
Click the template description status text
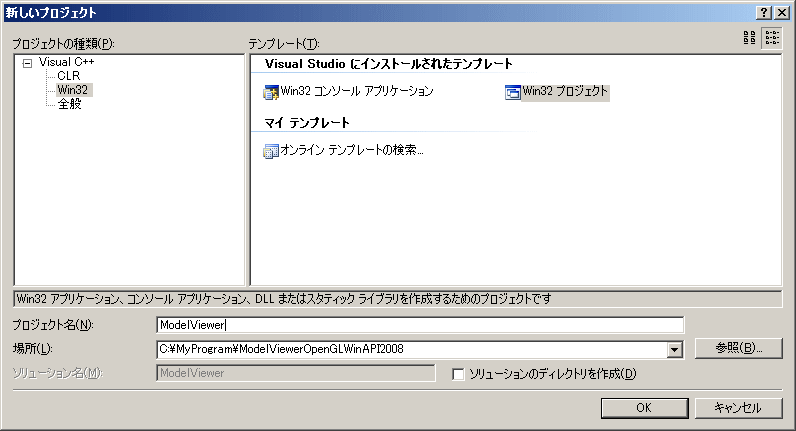pyautogui.click(x=284, y=299)
